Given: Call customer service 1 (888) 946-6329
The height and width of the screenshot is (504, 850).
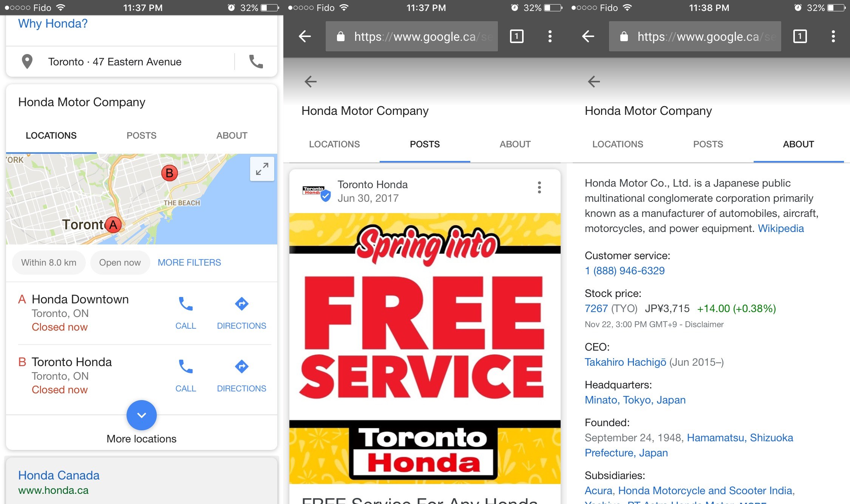Looking at the screenshot, I should pos(625,271).
